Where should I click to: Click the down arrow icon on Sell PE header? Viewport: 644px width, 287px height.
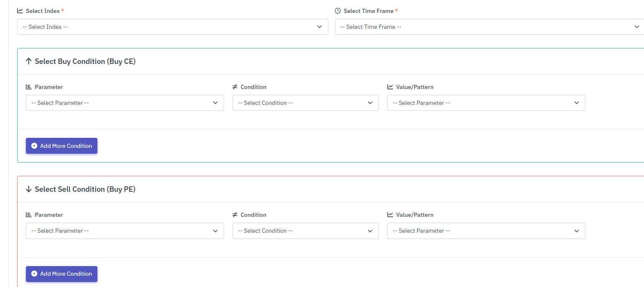[28, 189]
